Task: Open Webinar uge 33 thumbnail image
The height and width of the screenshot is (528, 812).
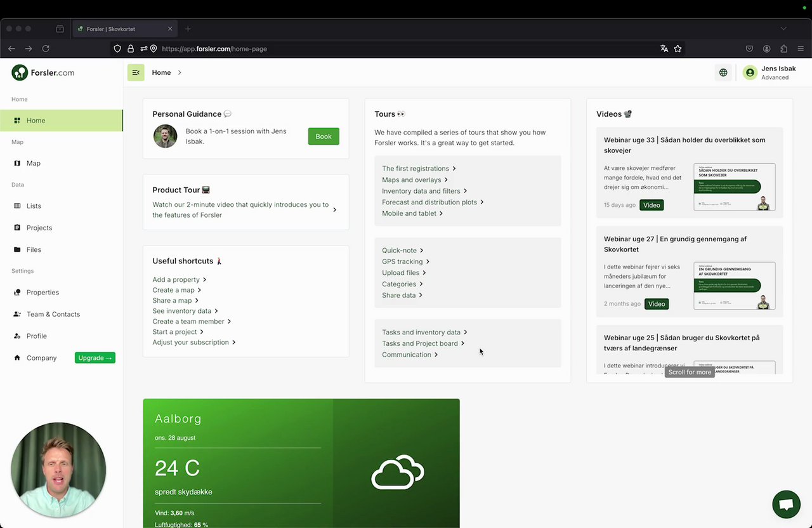Action: coord(735,187)
